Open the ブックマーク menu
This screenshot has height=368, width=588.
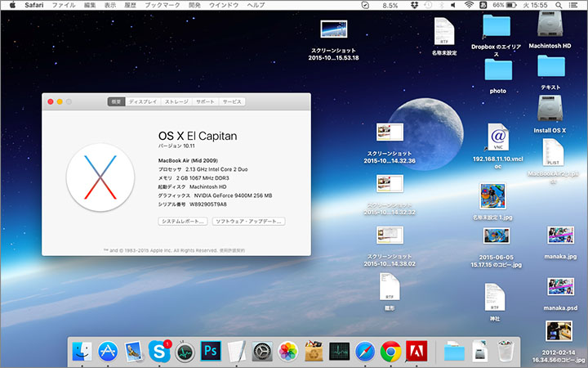coord(162,5)
